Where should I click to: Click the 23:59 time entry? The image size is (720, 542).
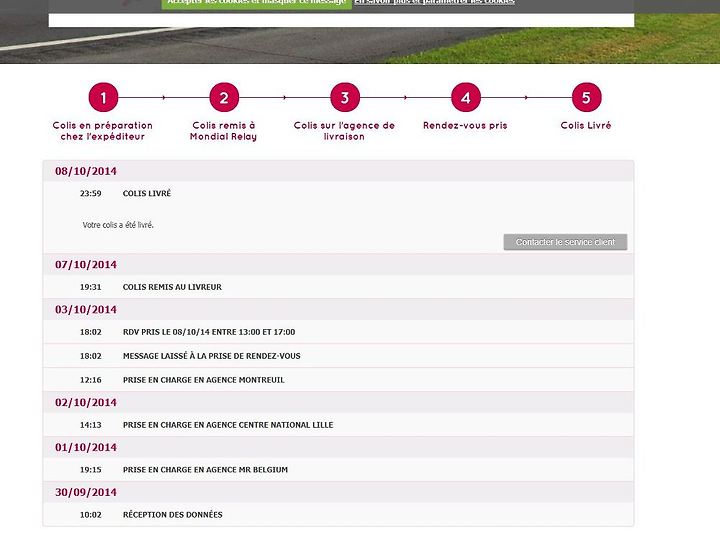[x=90, y=193]
